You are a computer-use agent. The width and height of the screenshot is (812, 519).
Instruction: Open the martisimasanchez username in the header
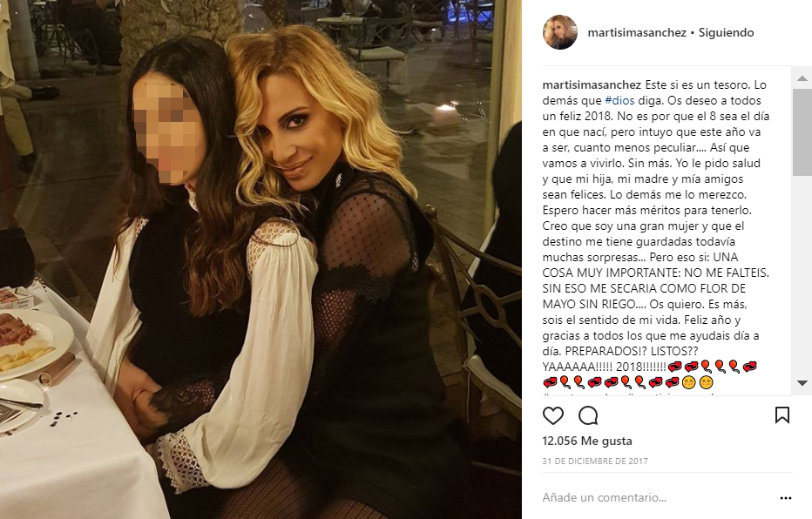[637, 32]
